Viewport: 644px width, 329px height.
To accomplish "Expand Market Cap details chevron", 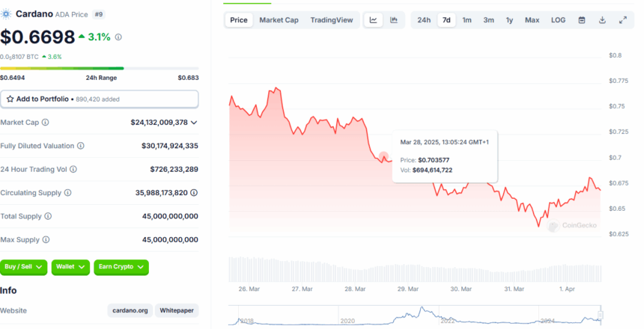I will coord(194,122).
